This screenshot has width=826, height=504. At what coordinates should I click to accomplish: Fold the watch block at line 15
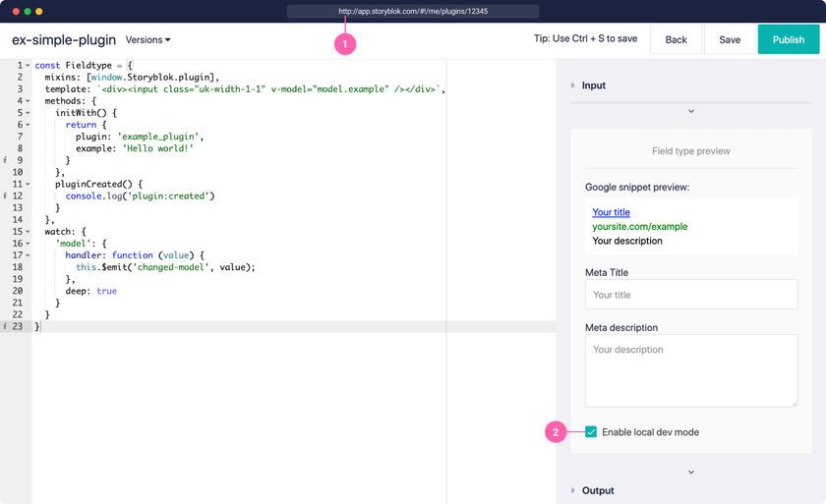pos(28,232)
